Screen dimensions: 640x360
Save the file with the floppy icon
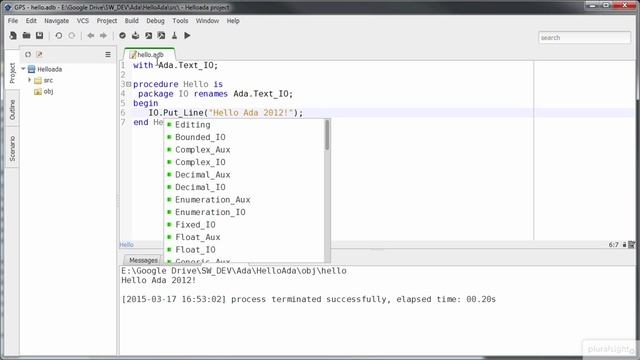(40, 36)
